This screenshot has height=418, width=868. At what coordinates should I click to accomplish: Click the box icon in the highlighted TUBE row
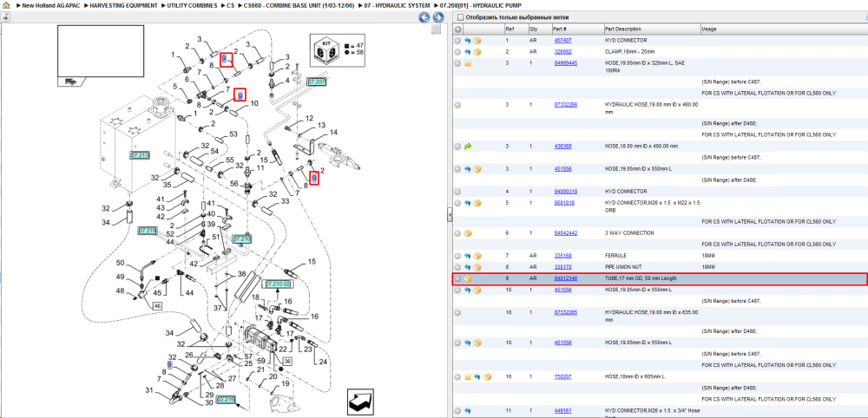pos(468,278)
